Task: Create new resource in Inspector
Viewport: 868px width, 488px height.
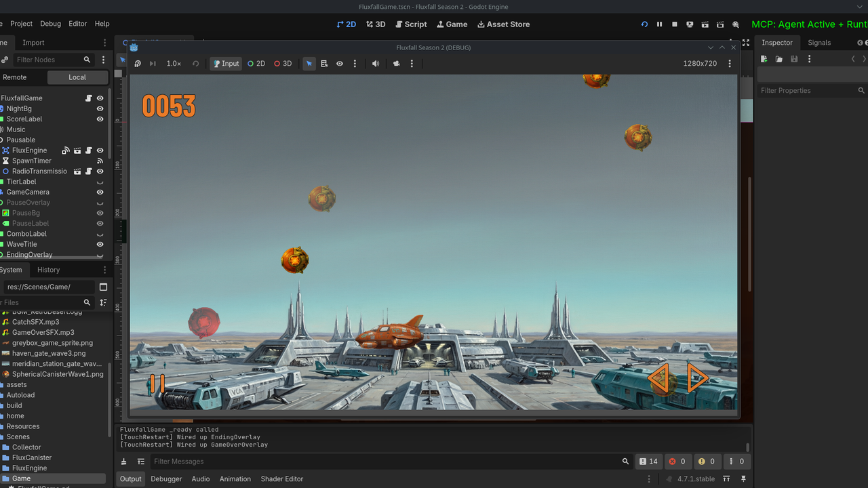Action: tap(764, 59)
